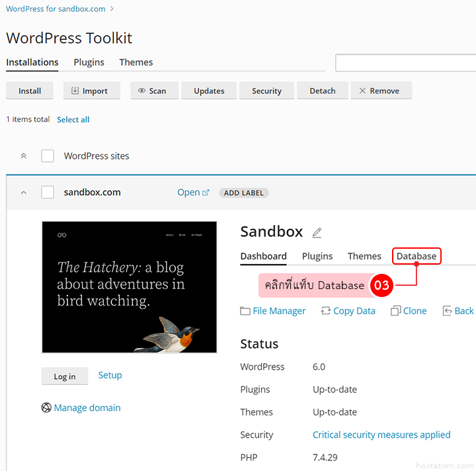Check the sandbox.com checkbox
Screen dimensions: 476x471
point(48,193)
